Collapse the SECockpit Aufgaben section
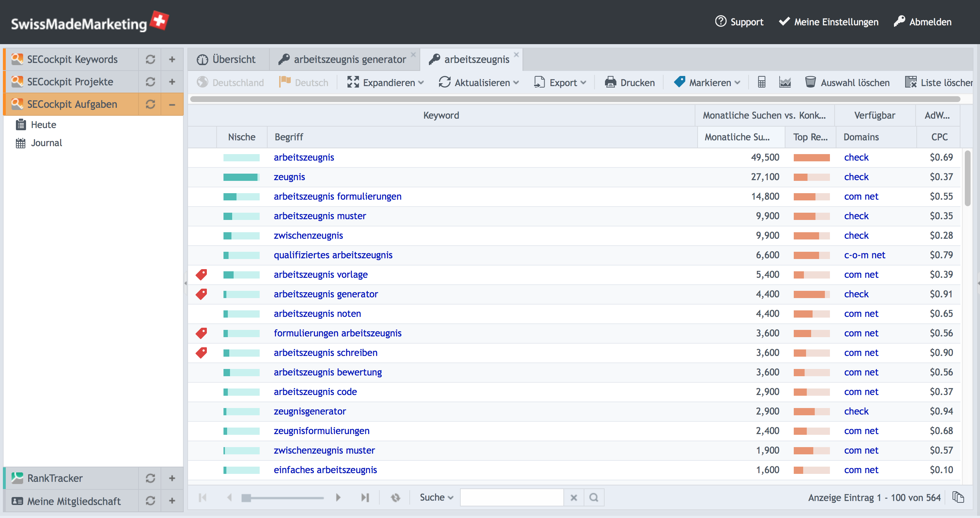The image size is (980, 518). coord(172,104)
